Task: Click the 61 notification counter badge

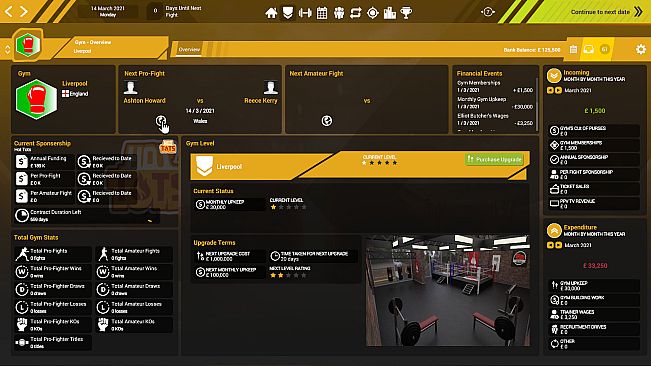Action: 604,49
